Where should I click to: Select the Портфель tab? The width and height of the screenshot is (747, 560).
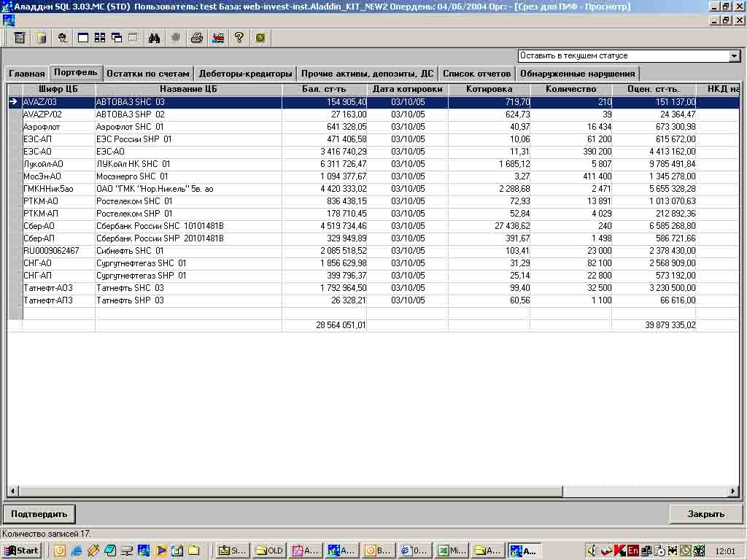tap(75, 72)
